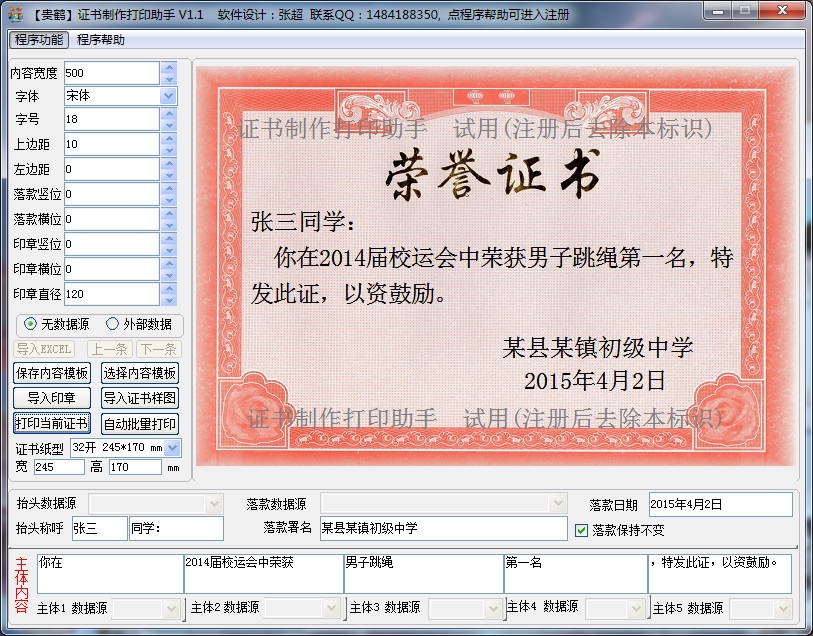Decrease 字号 with down arrow
Image resolution: width=813 pixels, height=636 pixels.
169,125
